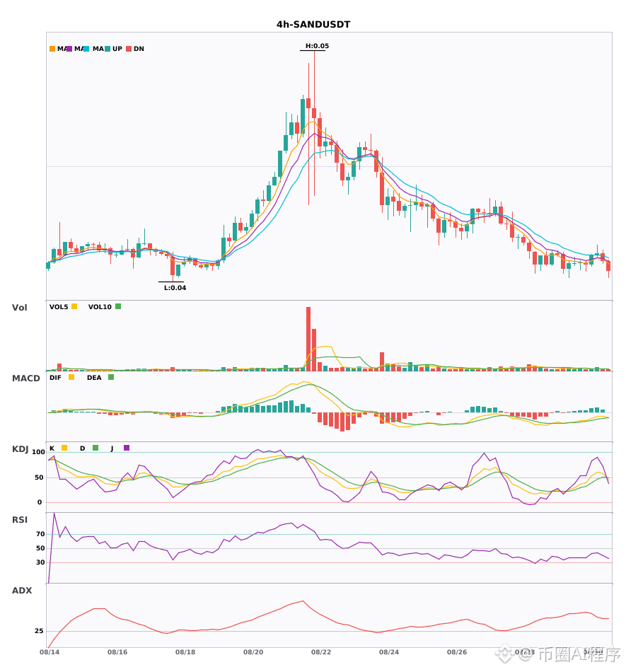Click the MACD panel label
626x672 pixels.
[x=25, y=378]
